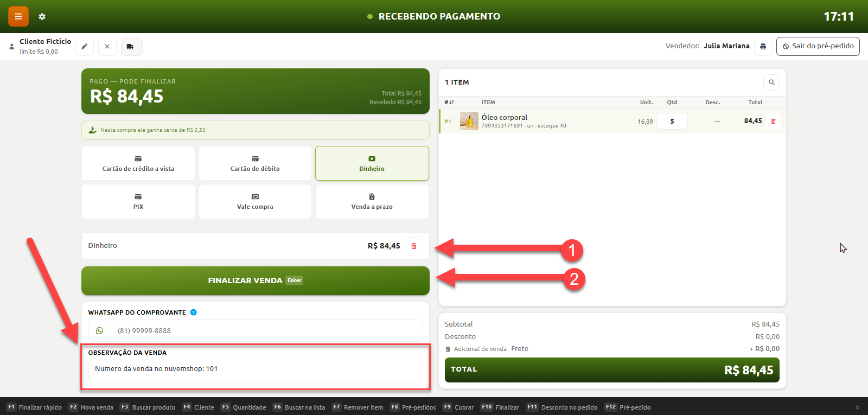
Task: Open settings via the gear icon
Action: pos(42,17)
